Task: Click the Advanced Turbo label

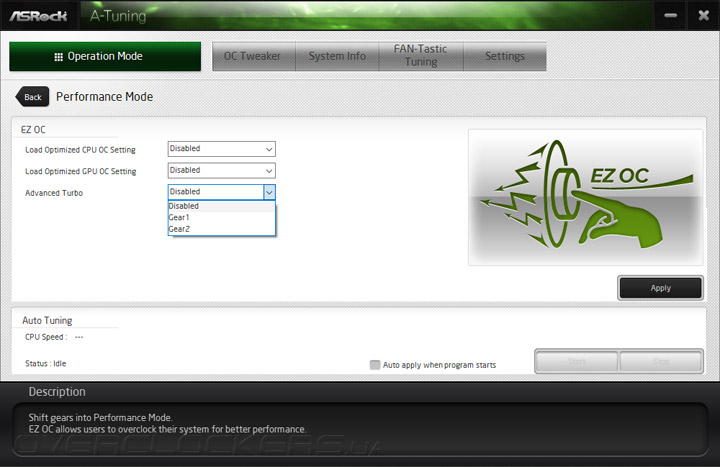Action: pyautogui.click(x=54, y=193)
